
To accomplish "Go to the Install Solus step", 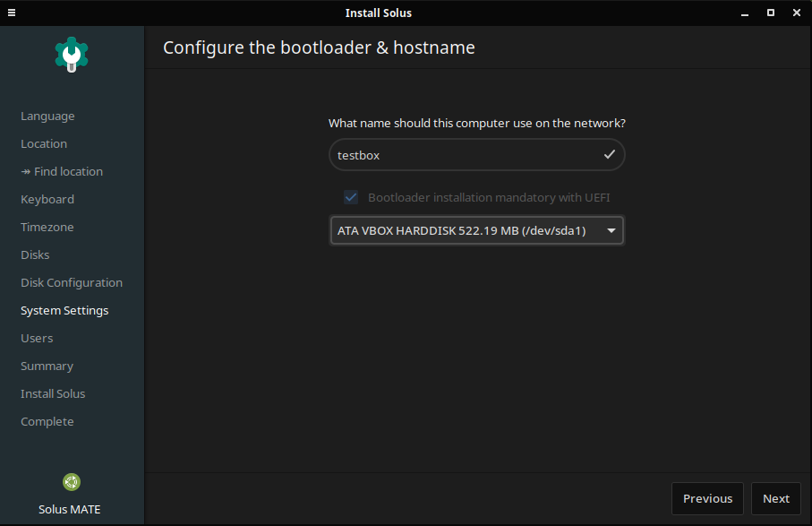I will click(53, 394).
